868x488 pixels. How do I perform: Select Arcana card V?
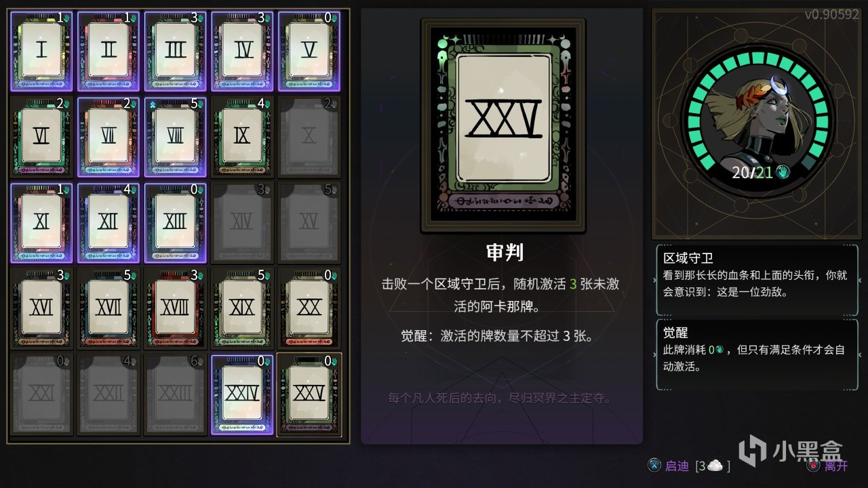point(309,51)
